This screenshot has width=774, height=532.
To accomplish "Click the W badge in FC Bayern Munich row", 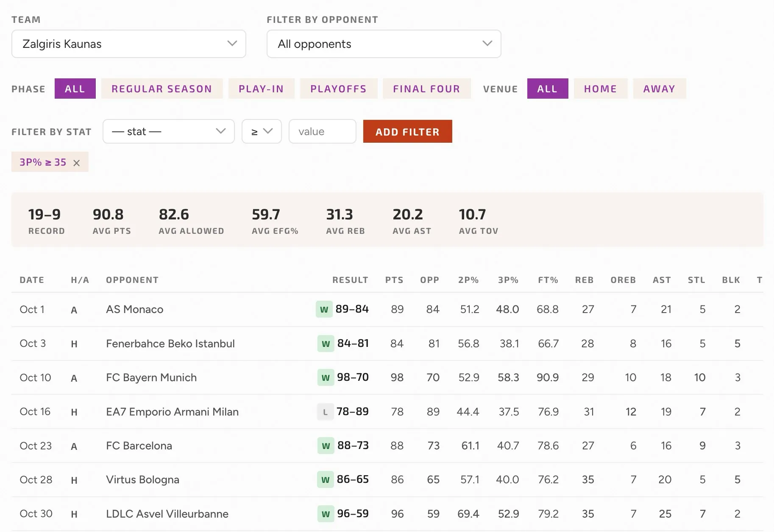I will point(326,377).
